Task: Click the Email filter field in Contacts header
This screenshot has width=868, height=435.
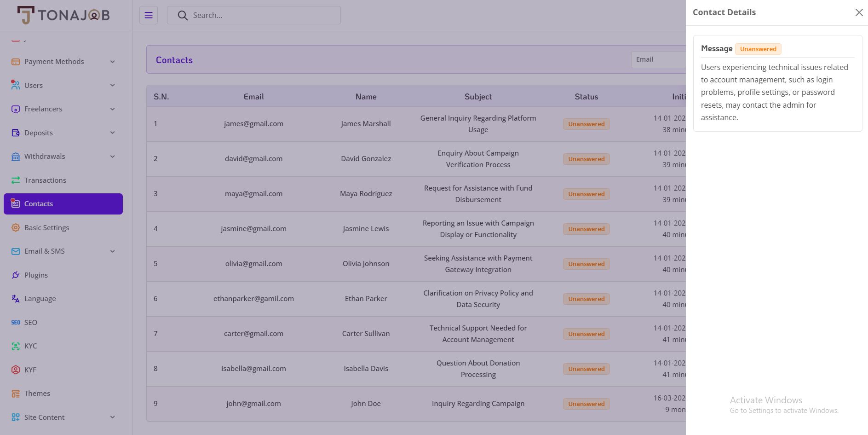Action: pyautogui.click(x=659, y=59)
